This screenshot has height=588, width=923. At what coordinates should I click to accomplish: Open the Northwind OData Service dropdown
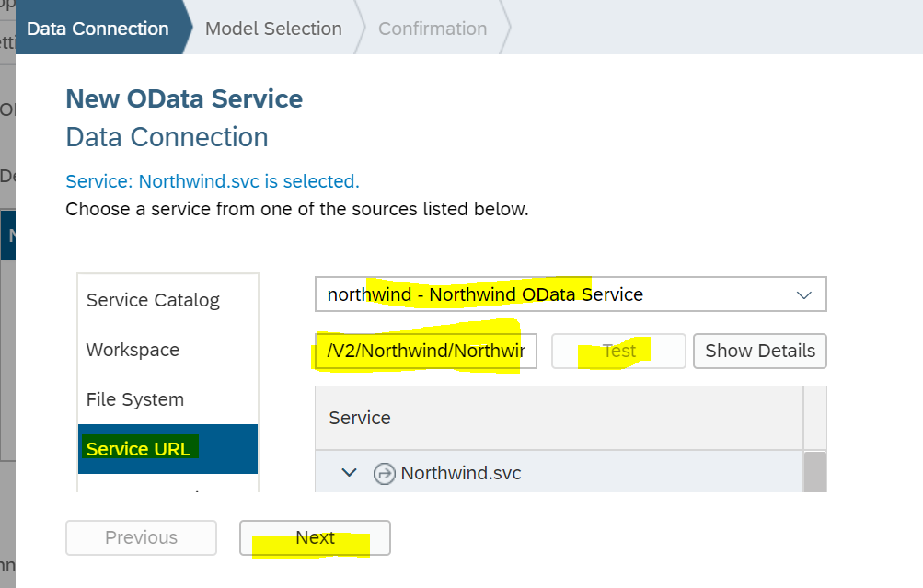pyautogui.click(x=571, y=294)
